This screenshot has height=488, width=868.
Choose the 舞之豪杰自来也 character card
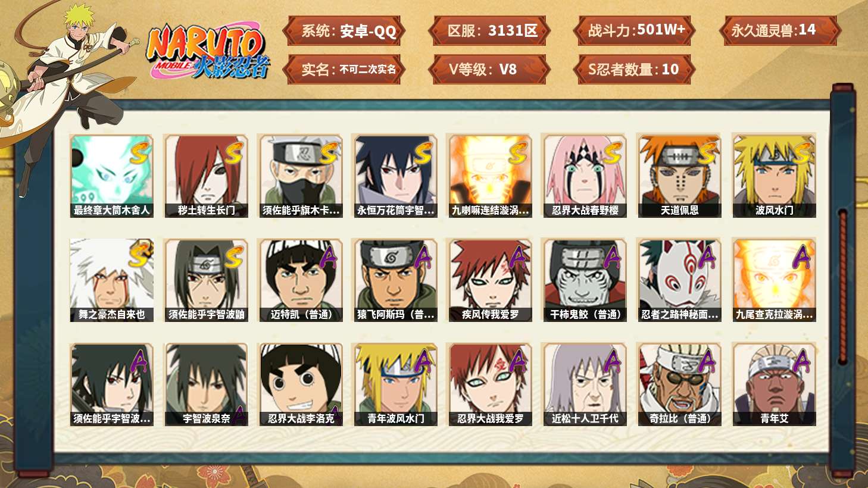click(x=111, y=280)
